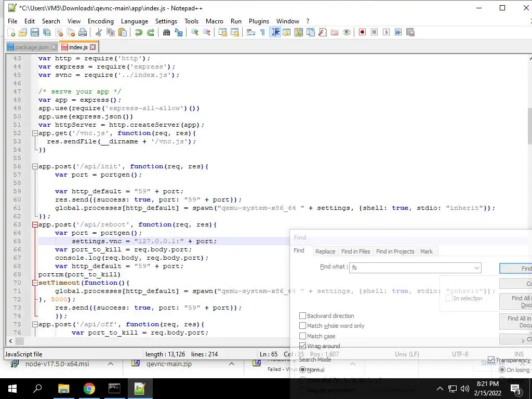Switch to the Replace tab in Find dialog

[325, 251]
